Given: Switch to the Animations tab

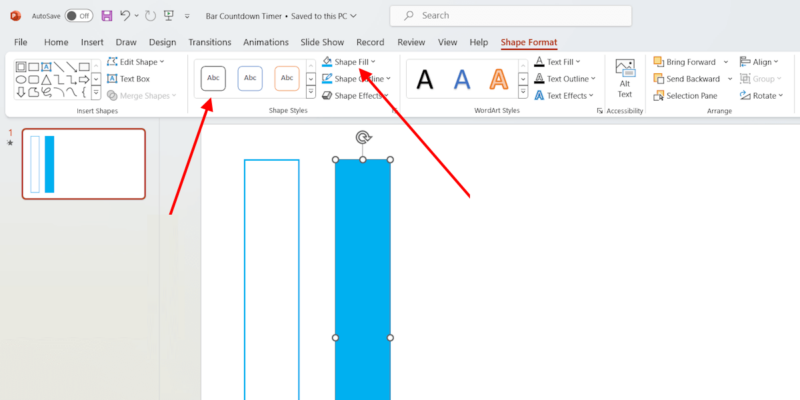Looking at the screenshot, I should click(266, 42).
